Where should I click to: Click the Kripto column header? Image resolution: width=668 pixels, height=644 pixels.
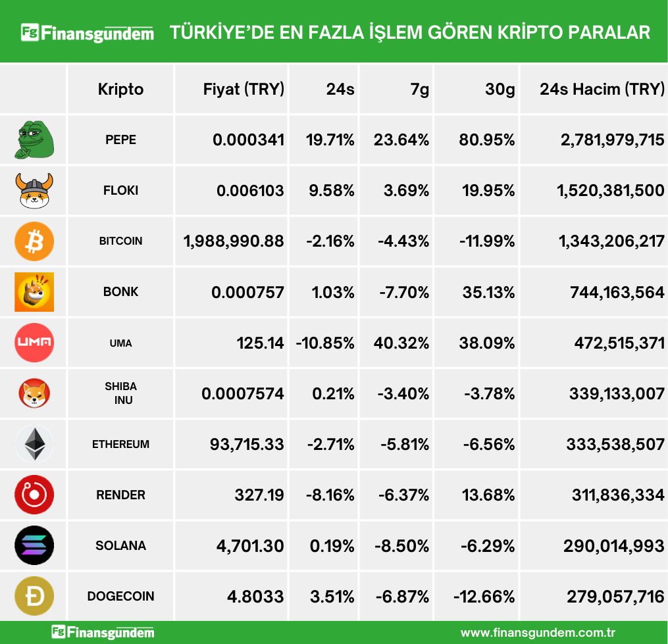click(x=120, y=89)
